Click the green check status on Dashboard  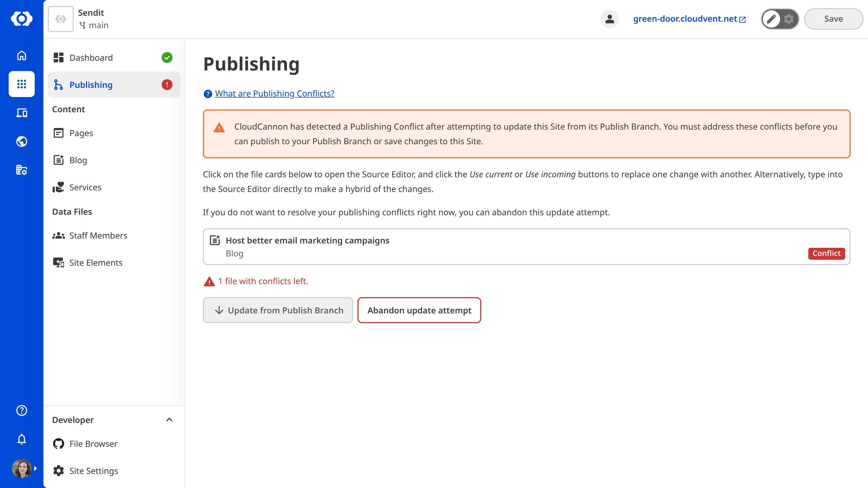point(167,57)
